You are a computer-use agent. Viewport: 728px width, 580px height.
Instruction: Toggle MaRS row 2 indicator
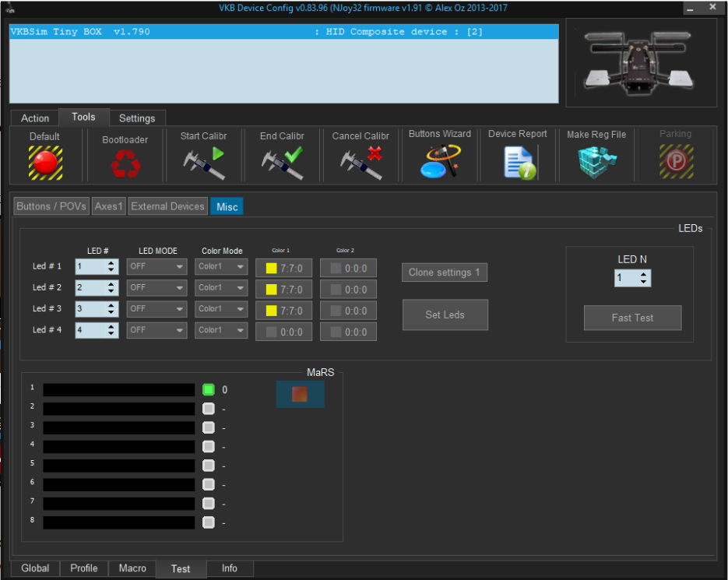[x=209, y=409]
